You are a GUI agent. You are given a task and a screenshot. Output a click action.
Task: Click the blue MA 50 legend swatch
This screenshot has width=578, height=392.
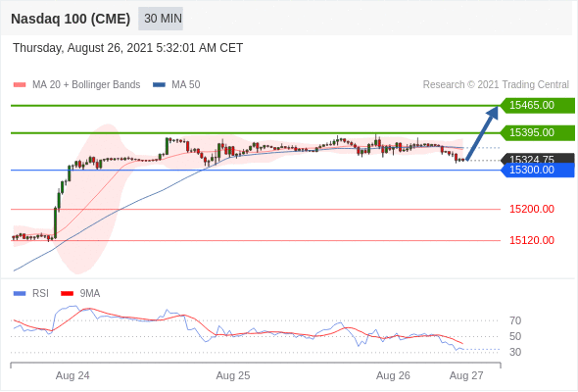(x=159, y=85)
